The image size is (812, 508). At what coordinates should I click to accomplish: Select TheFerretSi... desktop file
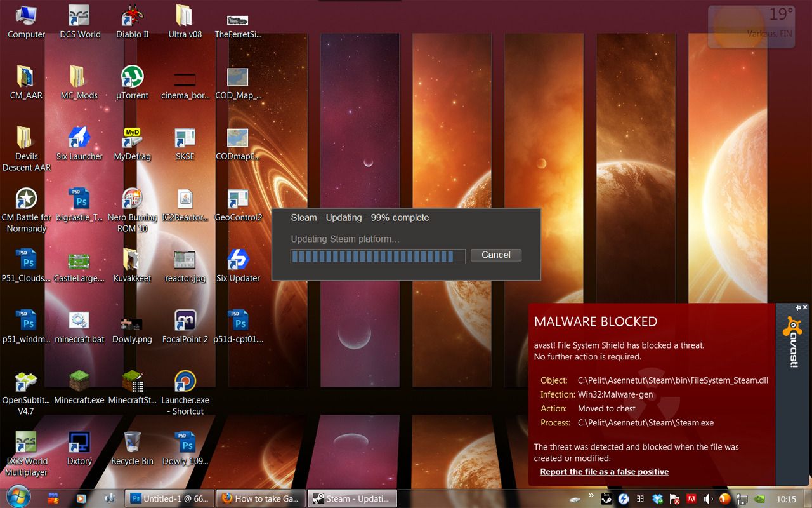point(237,27)
